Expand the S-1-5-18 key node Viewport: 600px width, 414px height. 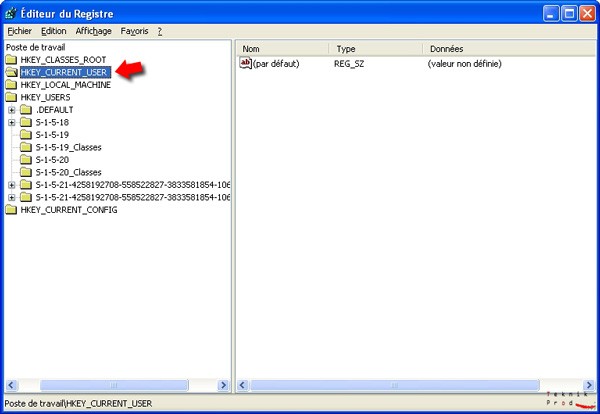point(12,122)
